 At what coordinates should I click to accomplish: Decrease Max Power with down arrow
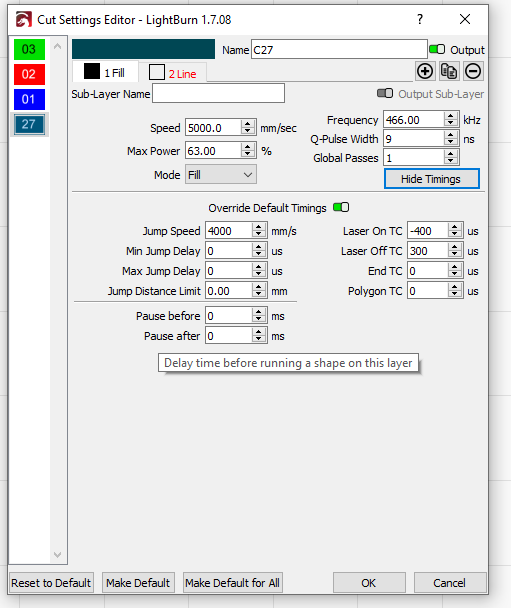coord(247,154)
